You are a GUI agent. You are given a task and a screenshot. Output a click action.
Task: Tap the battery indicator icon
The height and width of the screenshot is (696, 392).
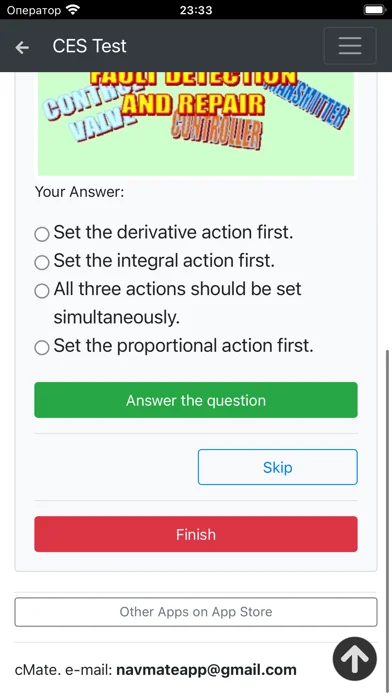[x=375, y=10]
